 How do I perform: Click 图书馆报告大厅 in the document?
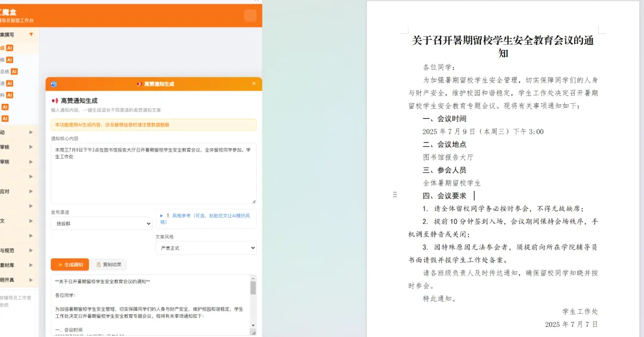(x=448, y=157)
